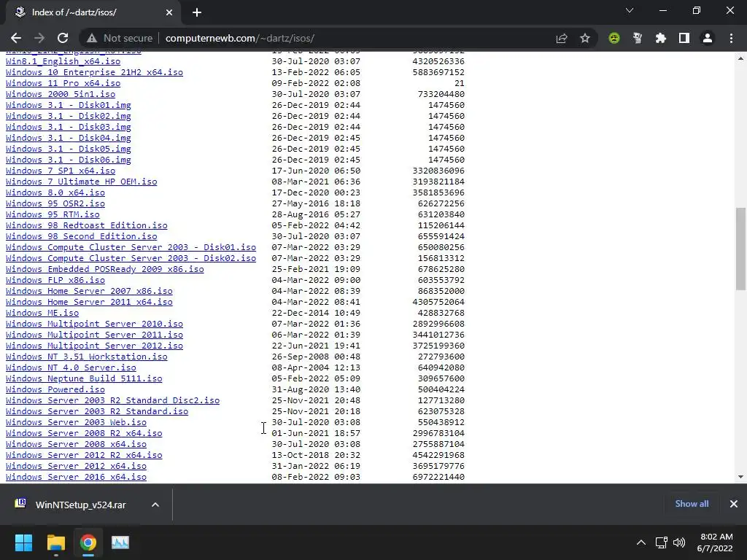Viewport: 747px width, 560px height.
Task: Show hidden system tray icons
Action: pyautogui.click(x=641, y=542)
